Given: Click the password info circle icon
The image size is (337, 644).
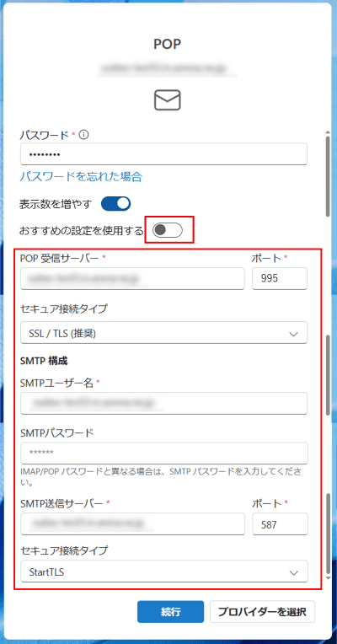Looking at the screenshot, I should (84, 134).
